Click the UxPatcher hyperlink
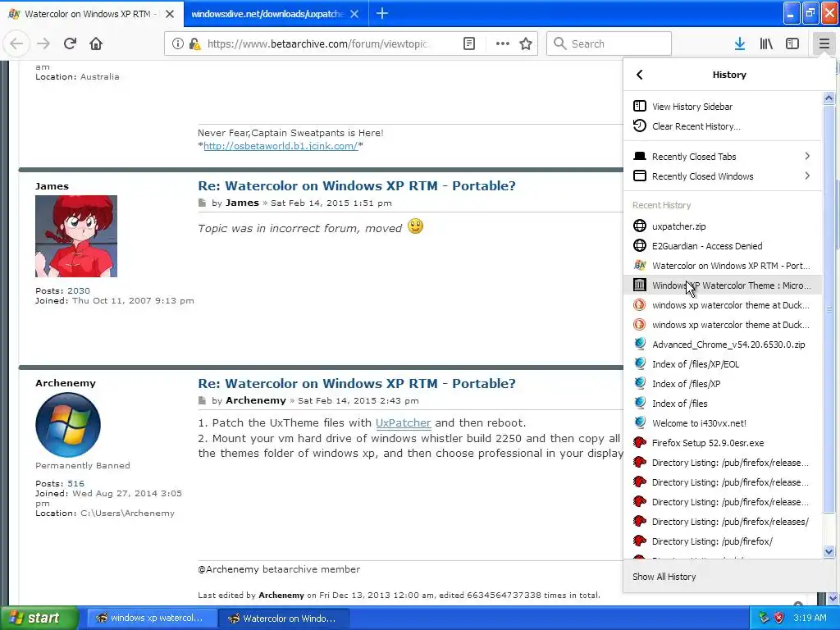The width and height of the screenshot is (840, 630). click(404, 422)
